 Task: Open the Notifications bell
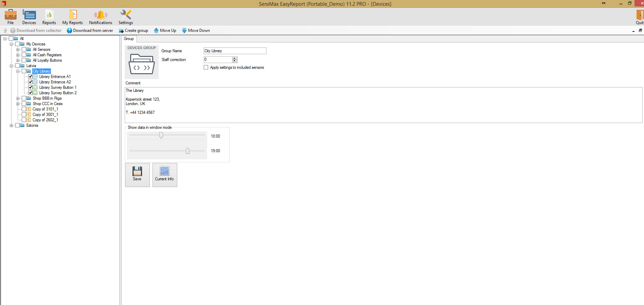[x=101, y=15]
